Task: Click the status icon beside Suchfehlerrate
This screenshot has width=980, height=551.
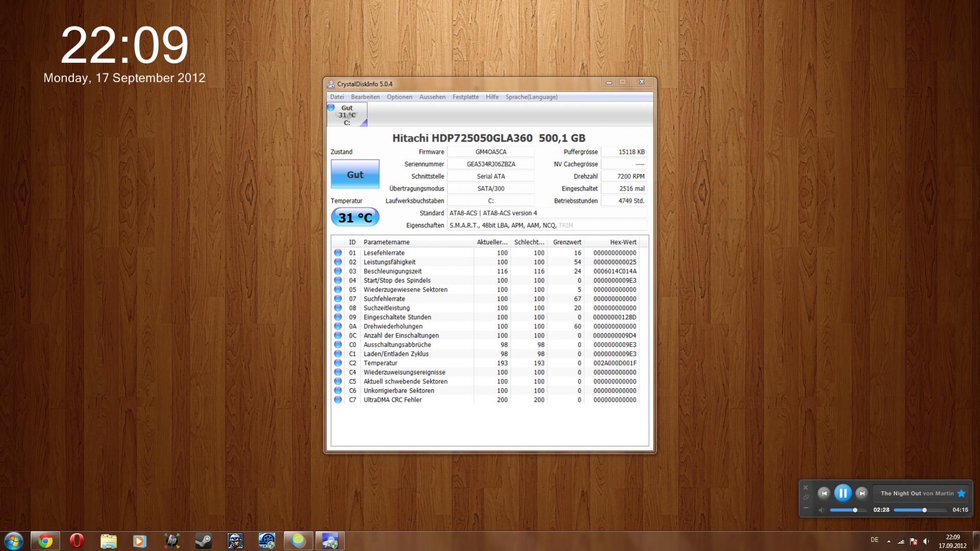Action: (x=338, y=299)
